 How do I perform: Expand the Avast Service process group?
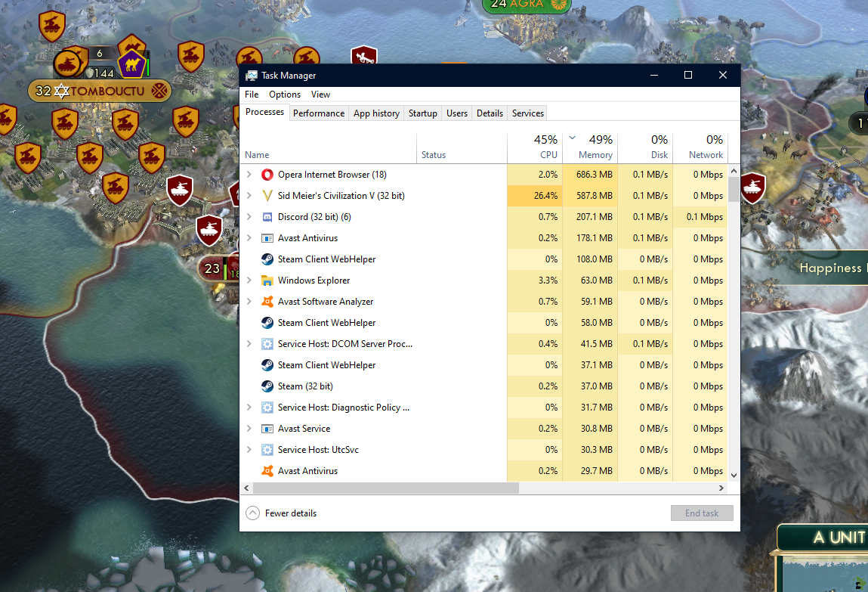[249, 429]
